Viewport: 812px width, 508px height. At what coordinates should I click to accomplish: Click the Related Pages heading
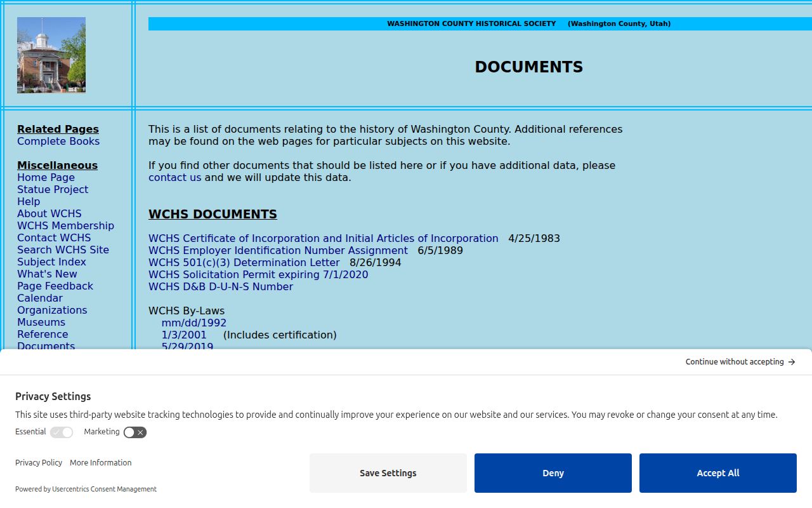point(58,130)
